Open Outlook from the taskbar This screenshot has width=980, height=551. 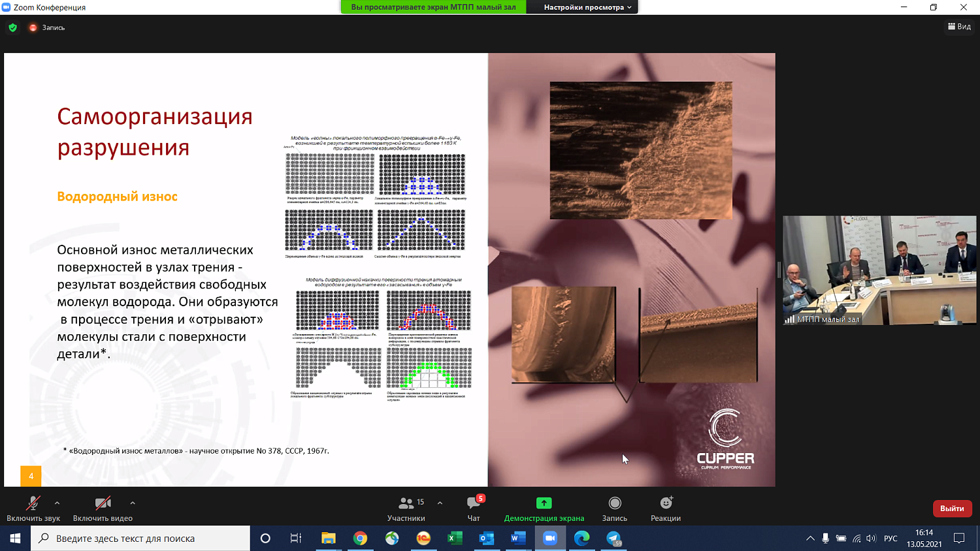tap(487, 538)
